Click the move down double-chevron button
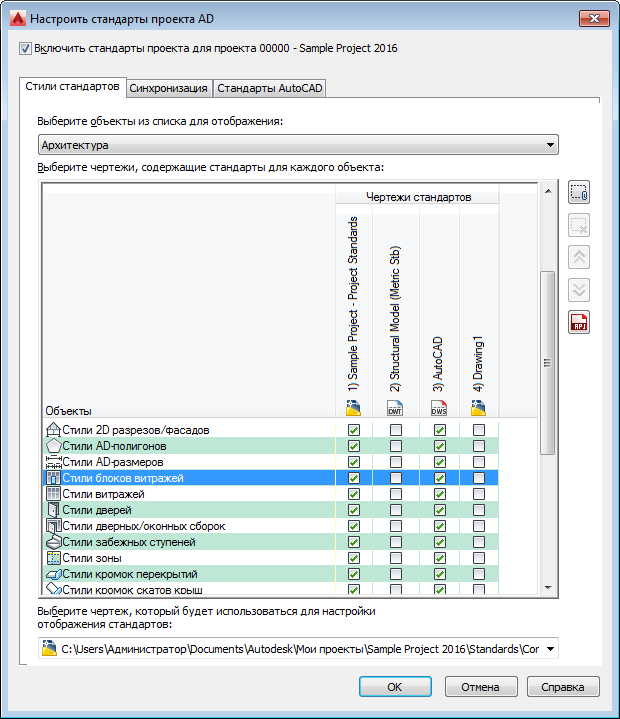 (x=579, y=290)
